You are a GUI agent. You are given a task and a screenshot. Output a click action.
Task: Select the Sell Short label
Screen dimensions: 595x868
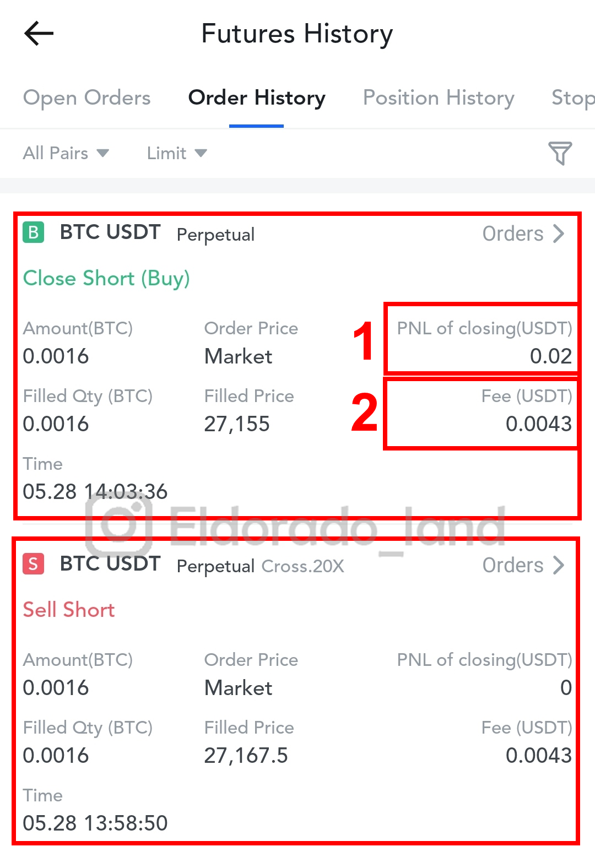click(69, 610)
